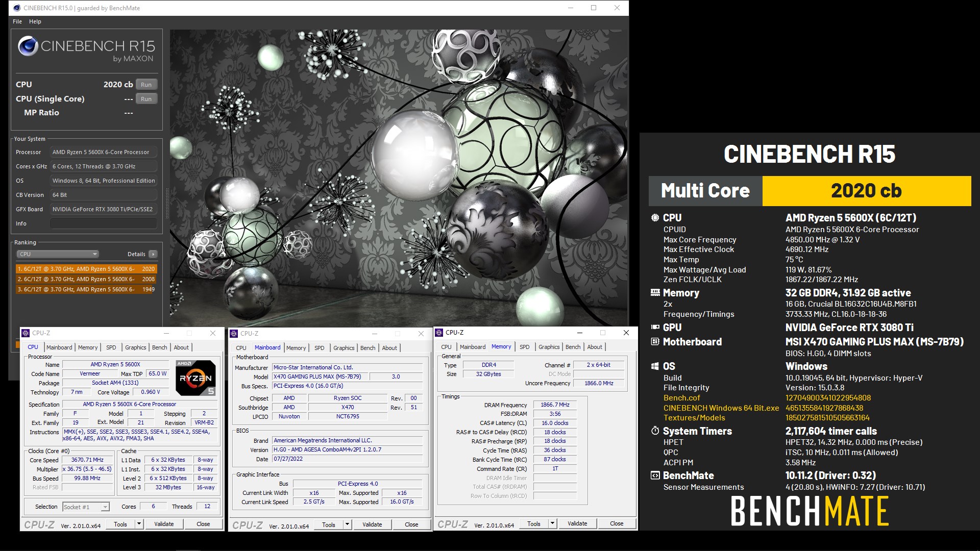The height and width of the screenshot is (551, 980).
Task: Click the motherboard Model X470 GAMING PLUS MAX
Action: coord(320,377)
